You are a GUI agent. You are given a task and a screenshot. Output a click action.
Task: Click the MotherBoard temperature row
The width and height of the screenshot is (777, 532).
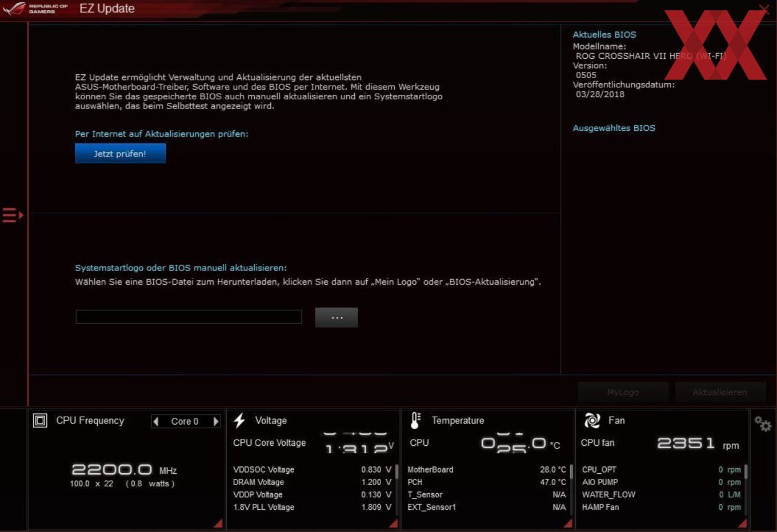pos(487,470)
